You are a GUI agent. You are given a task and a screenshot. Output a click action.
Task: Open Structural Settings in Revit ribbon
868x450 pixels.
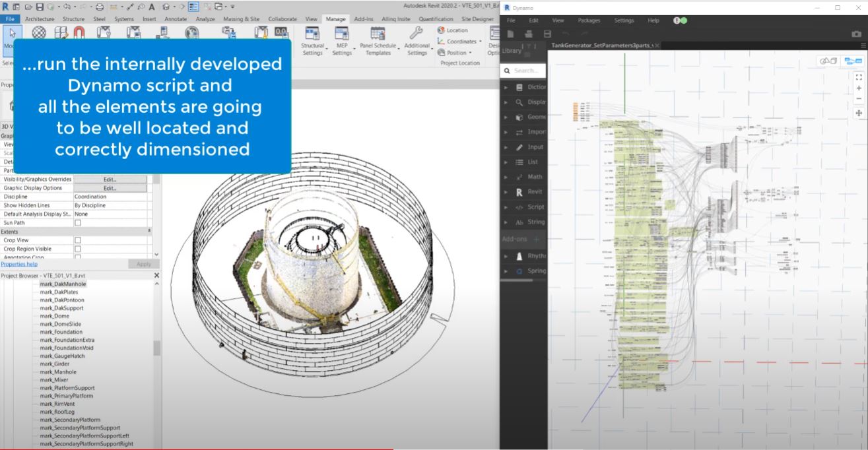pos(312,41)
